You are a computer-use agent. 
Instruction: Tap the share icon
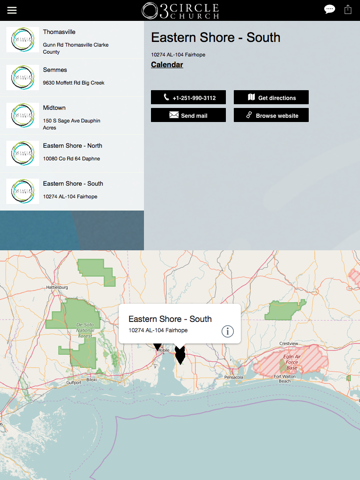tap(348, 9)
